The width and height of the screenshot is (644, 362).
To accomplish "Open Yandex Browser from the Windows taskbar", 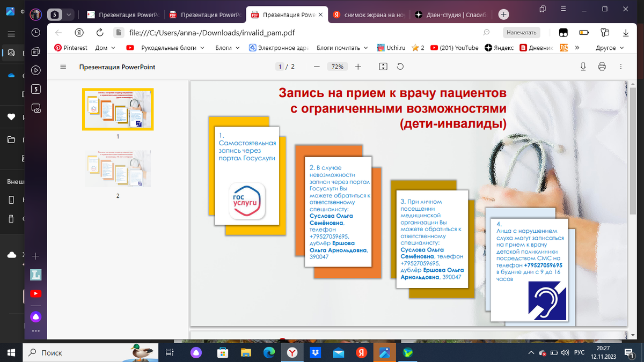I will click(292, 352).
